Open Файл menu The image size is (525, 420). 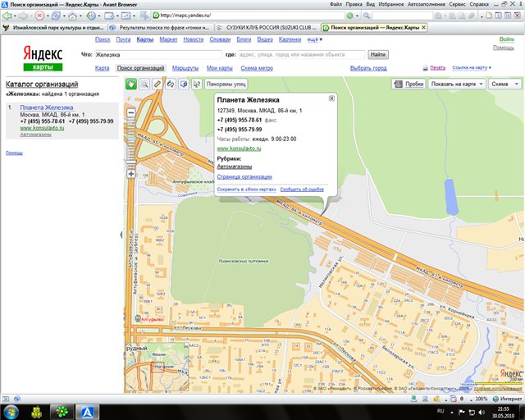336,4
